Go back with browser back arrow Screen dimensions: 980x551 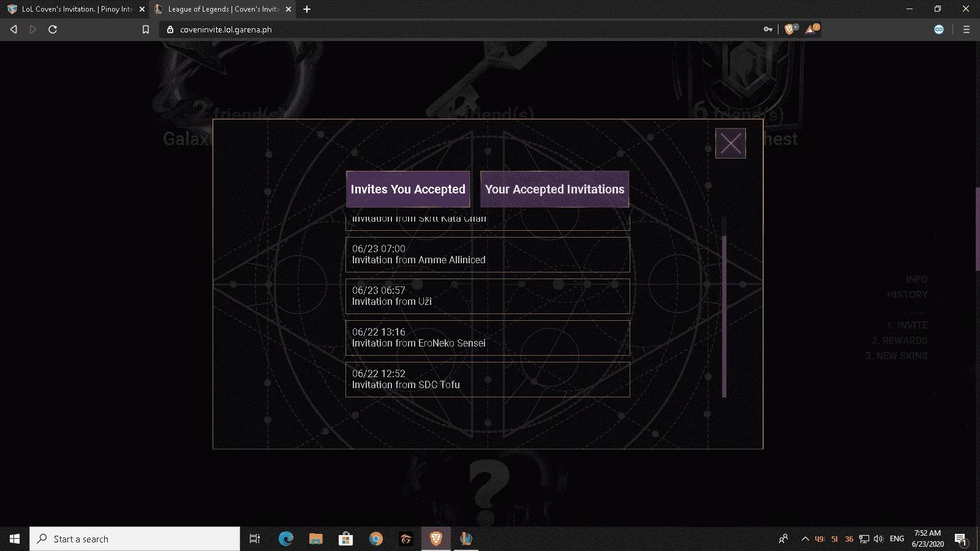(13, 29)
